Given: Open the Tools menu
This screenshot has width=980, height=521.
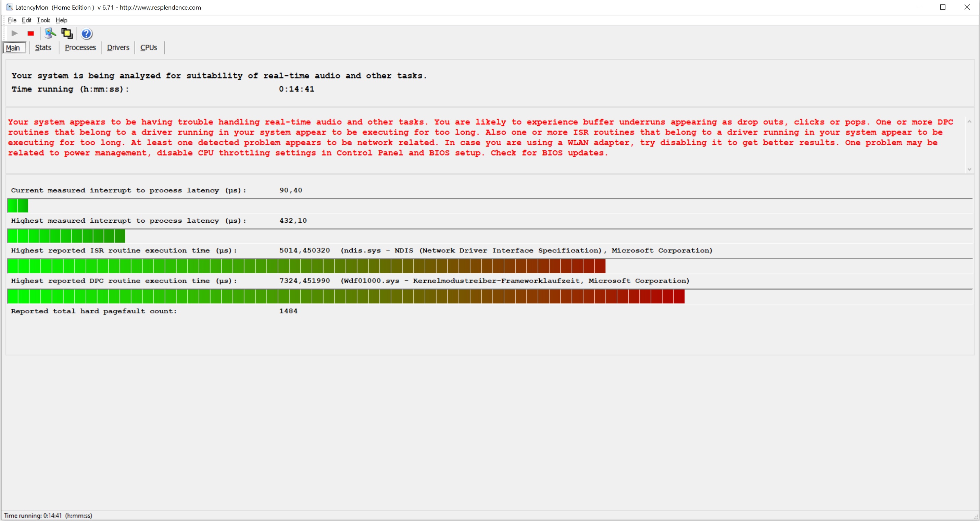Looking at the screenshot, I should 43,20.
